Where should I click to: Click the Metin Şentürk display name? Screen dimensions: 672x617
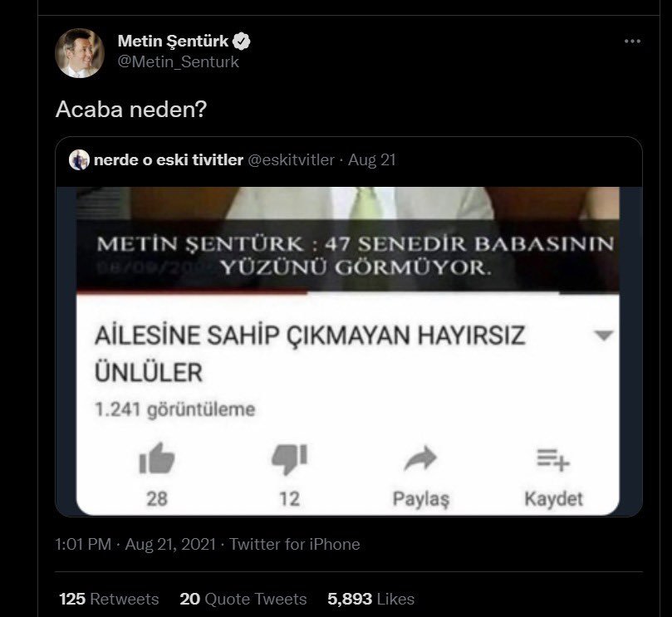click(173, 41)
